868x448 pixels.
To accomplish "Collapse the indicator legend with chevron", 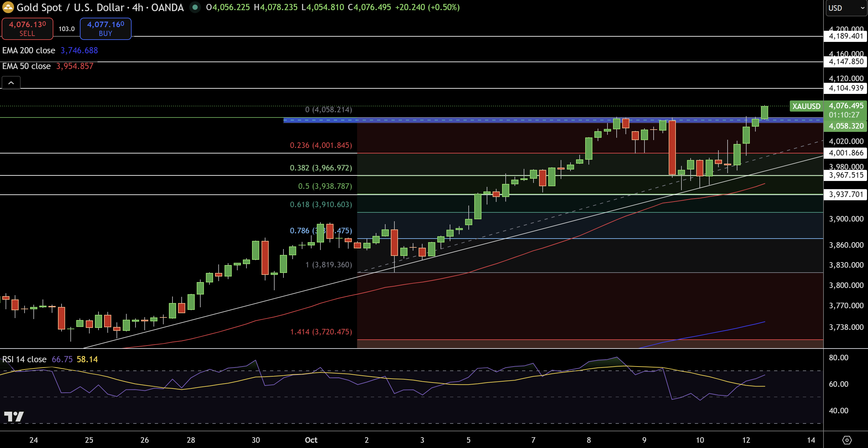I will pyautogui.click(x=11, y=82).
